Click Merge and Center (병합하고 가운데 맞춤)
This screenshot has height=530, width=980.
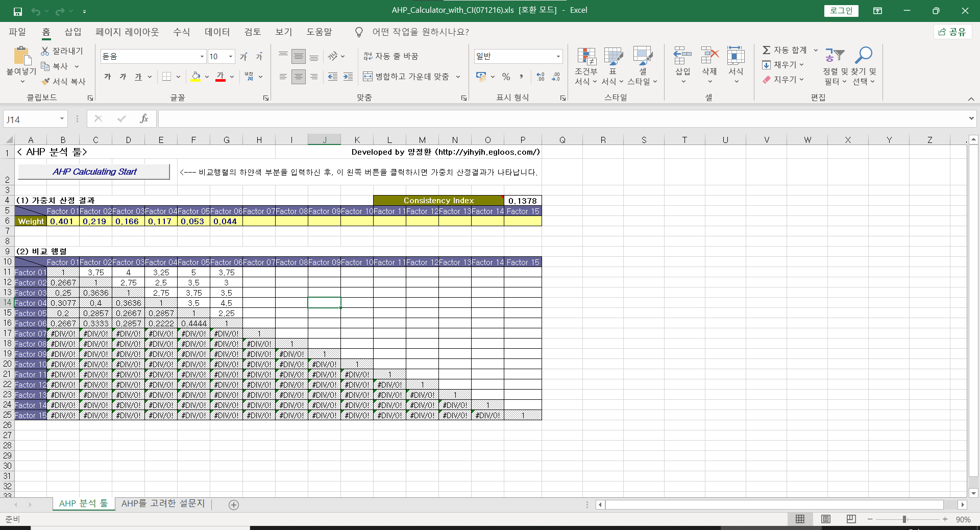406,77
